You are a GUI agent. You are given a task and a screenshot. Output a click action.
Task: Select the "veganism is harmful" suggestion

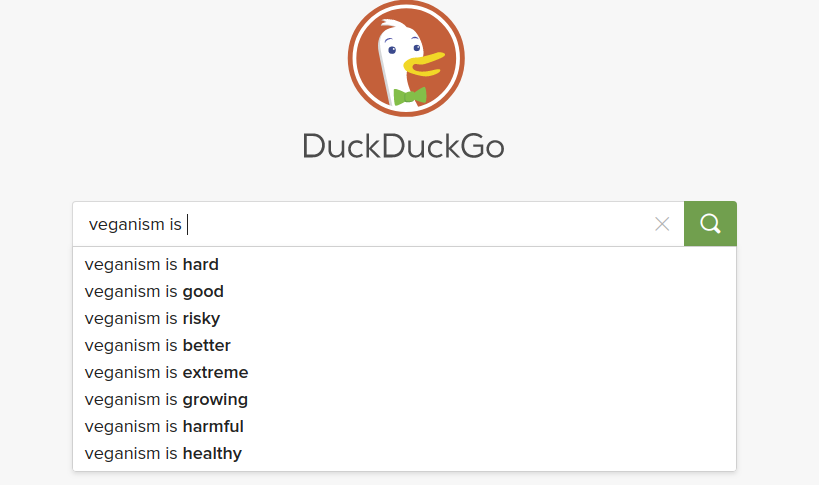(x=164, y=427)
